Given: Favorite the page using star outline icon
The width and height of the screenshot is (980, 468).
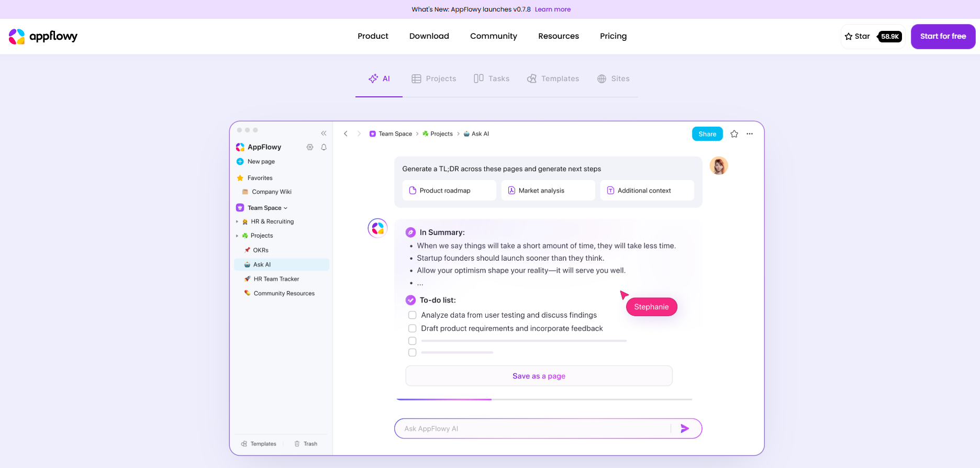Looking at the screenshot, I should pyautogui.click(x=734, y=134).
